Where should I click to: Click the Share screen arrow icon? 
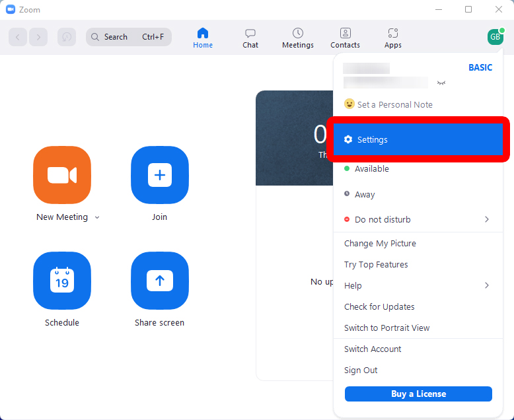[159, 281]
